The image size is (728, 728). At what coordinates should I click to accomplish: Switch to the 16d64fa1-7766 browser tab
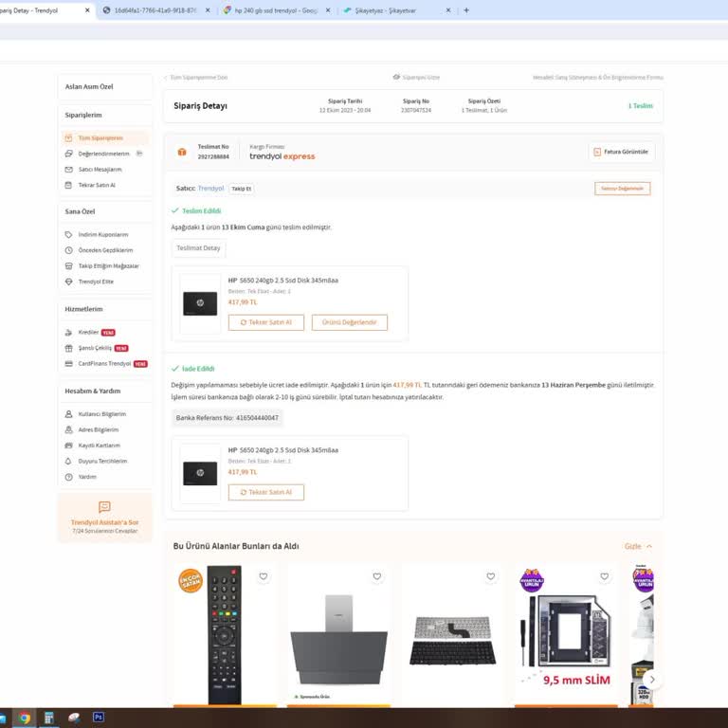tap(155, 10)
